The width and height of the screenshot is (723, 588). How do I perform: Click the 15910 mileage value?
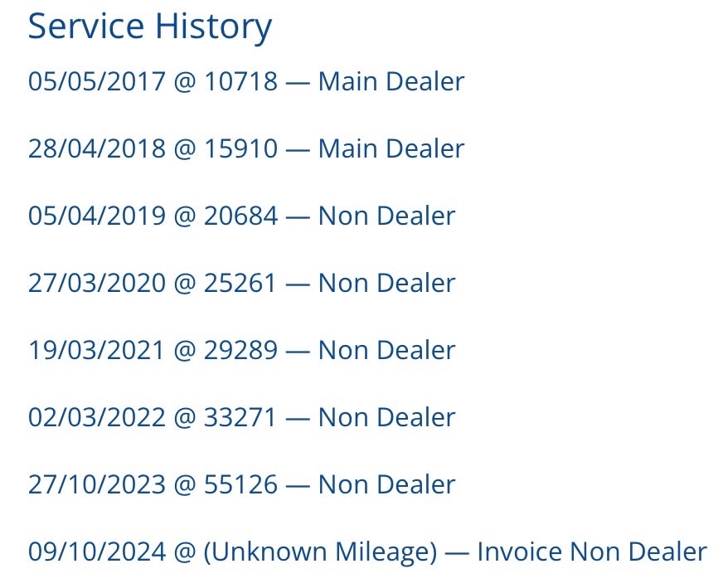pyautogui.click(x=240, y=149)
